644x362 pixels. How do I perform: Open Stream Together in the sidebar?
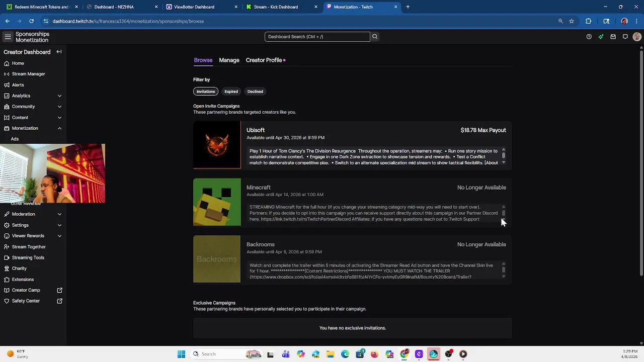[x=29, y=247]
